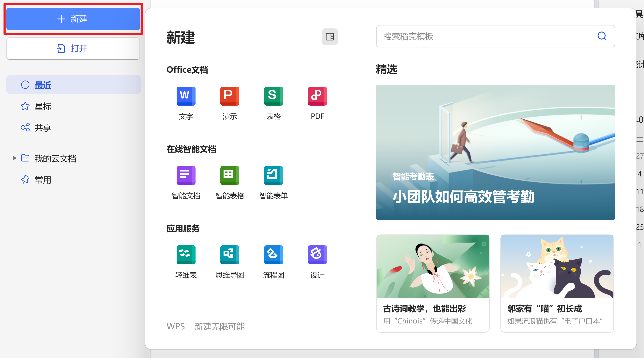Viewport: 644px width, 358px height.
Task: Expand the 我的云文档 folder tree
Action: point(14,158)
